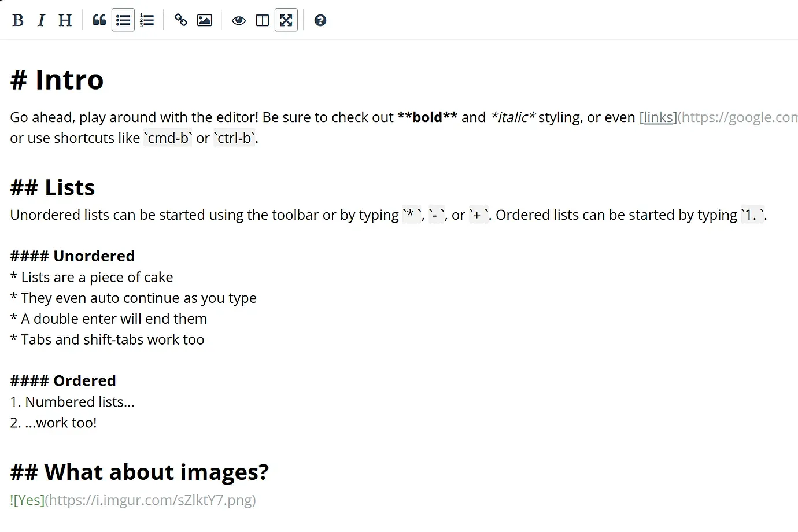This screenshot has width=798, height=532.
Task: Insert an image using the picture icon
Action: (204, 20)
